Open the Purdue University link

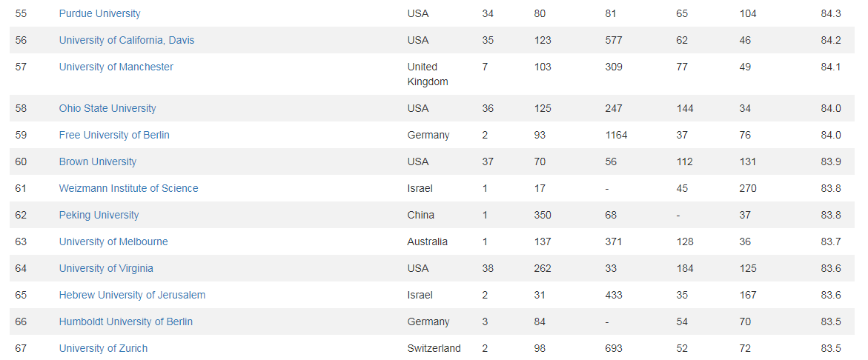[99, 13]
